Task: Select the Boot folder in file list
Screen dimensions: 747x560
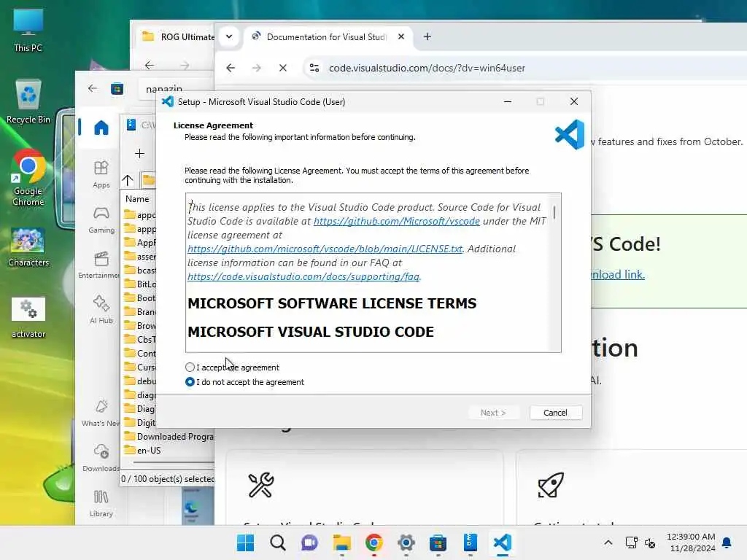Action: 139,297
